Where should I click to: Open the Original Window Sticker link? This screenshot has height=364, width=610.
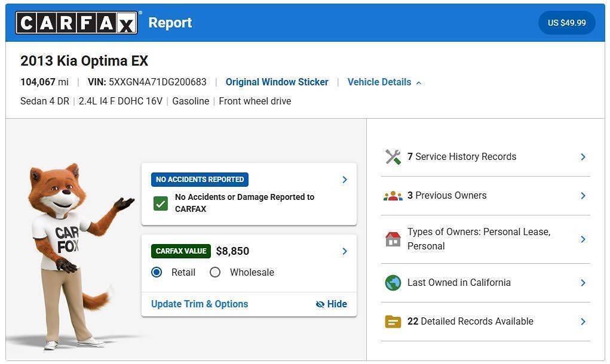click(x=277, y=82)
